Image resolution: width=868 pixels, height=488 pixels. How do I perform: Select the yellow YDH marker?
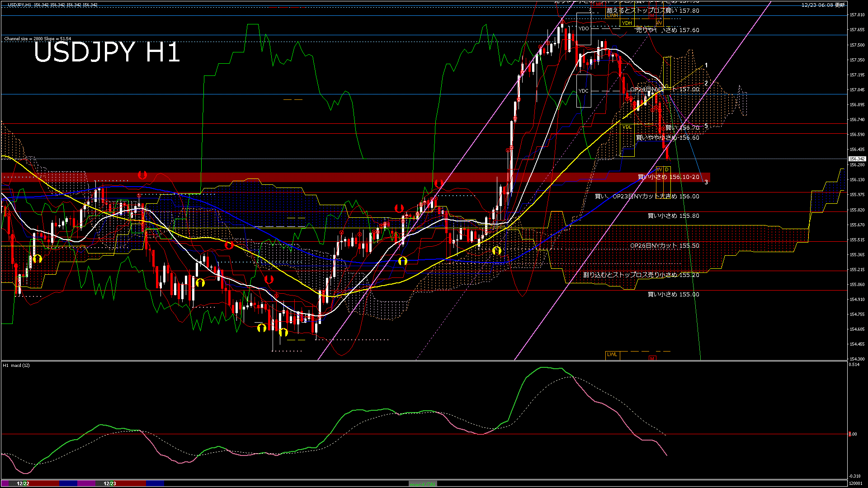click(627, 23)
